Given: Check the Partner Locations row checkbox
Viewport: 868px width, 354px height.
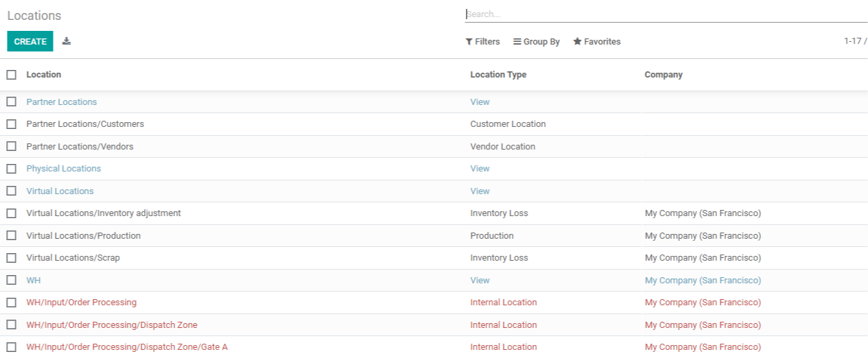Looking at the screenshot, I should click(x=12, y=102).
